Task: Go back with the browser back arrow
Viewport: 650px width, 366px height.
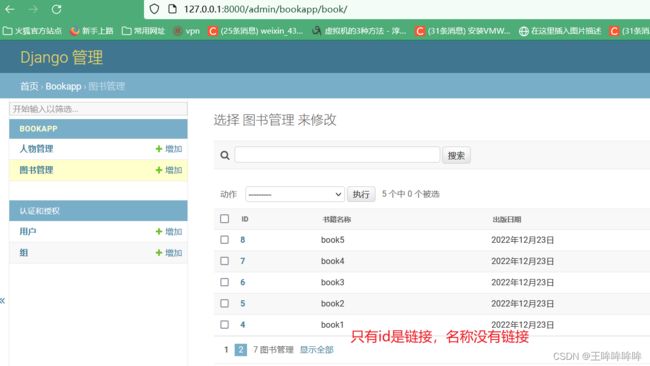Action: pyautogui.click(x=10, y=9)
